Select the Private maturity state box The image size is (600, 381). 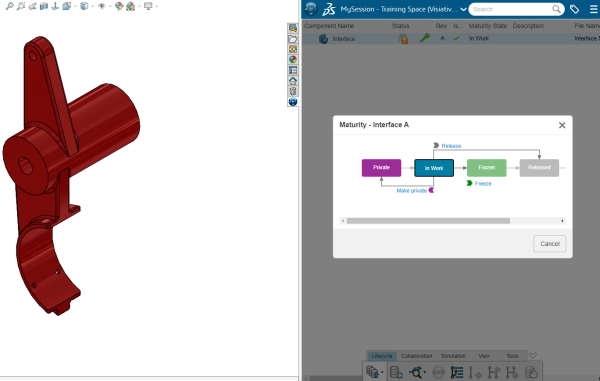[x=382, y=168]
